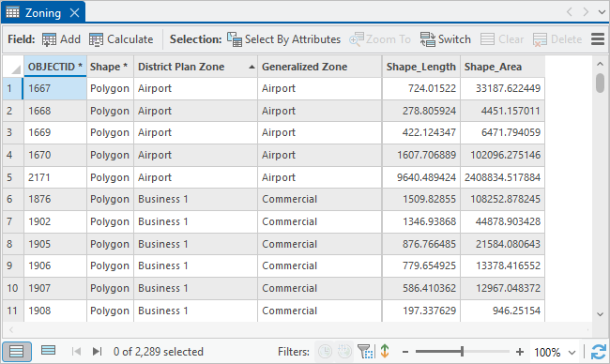Viewport: 610px width, 364px height.
Task: Go to first record
Action: pyautogui.click(x=77, y=352)
